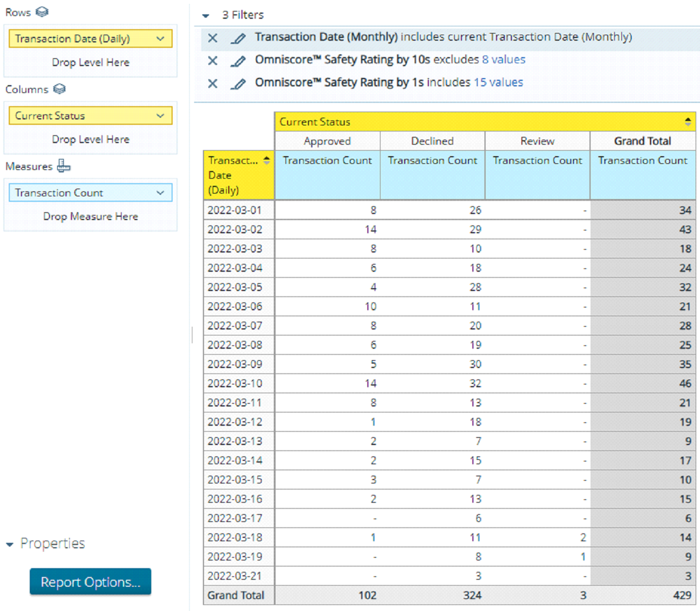Click the Columns layers icon
The image size is (700, 611).
pyautogui.click(x=59, y=89)
